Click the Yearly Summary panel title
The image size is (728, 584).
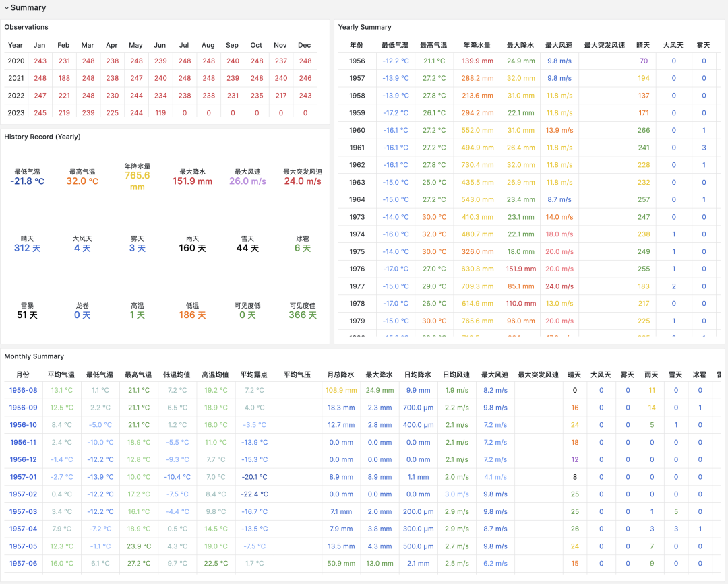tap(365, 27)
